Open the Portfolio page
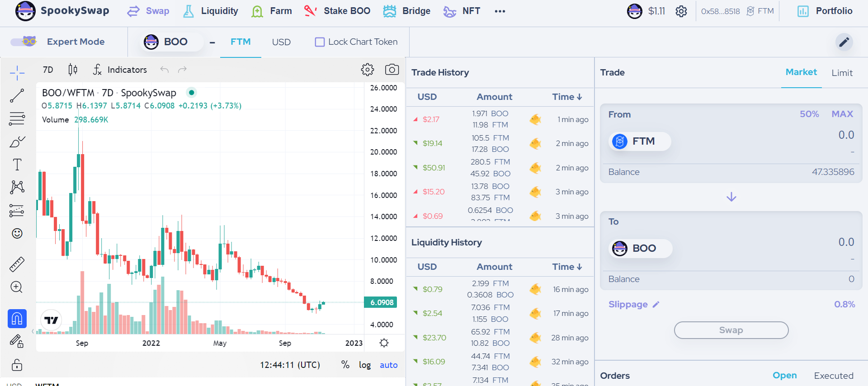Viewport: 868px width, 386px height. (825, 11)
